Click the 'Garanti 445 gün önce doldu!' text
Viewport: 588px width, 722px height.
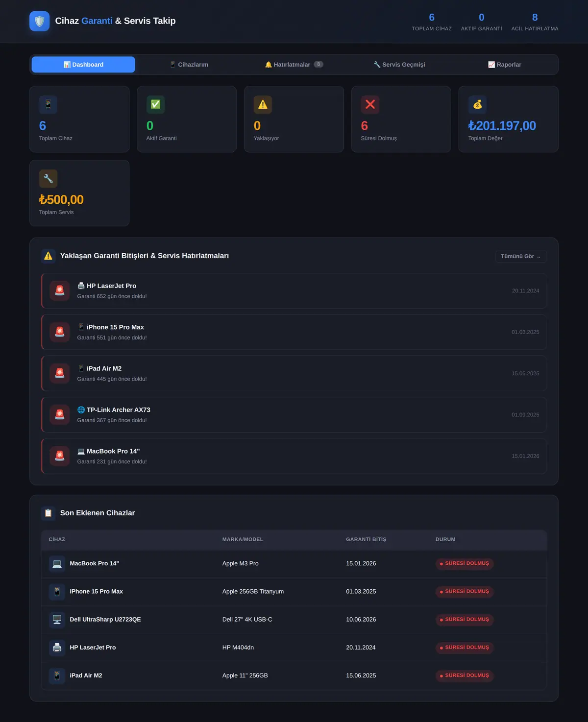point(112,379)
